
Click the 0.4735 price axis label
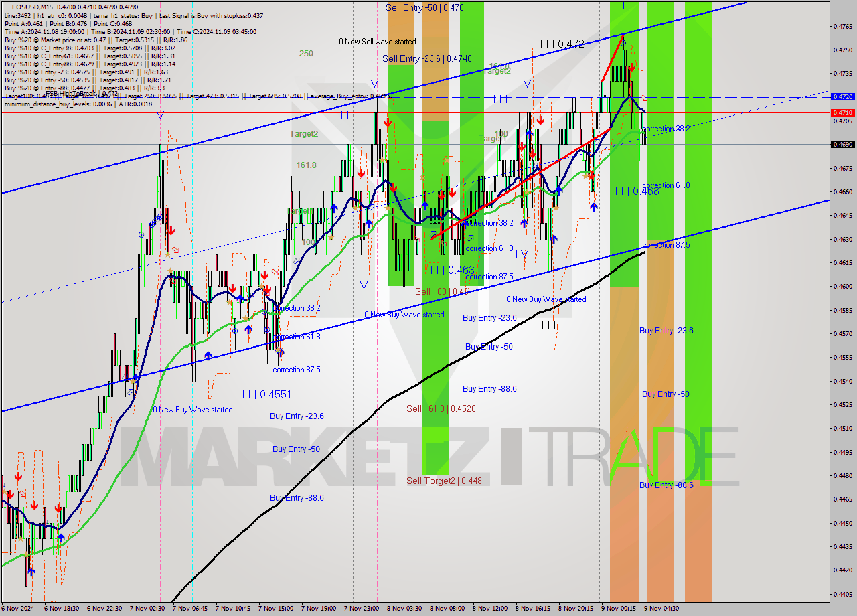(x=842, y=74)
